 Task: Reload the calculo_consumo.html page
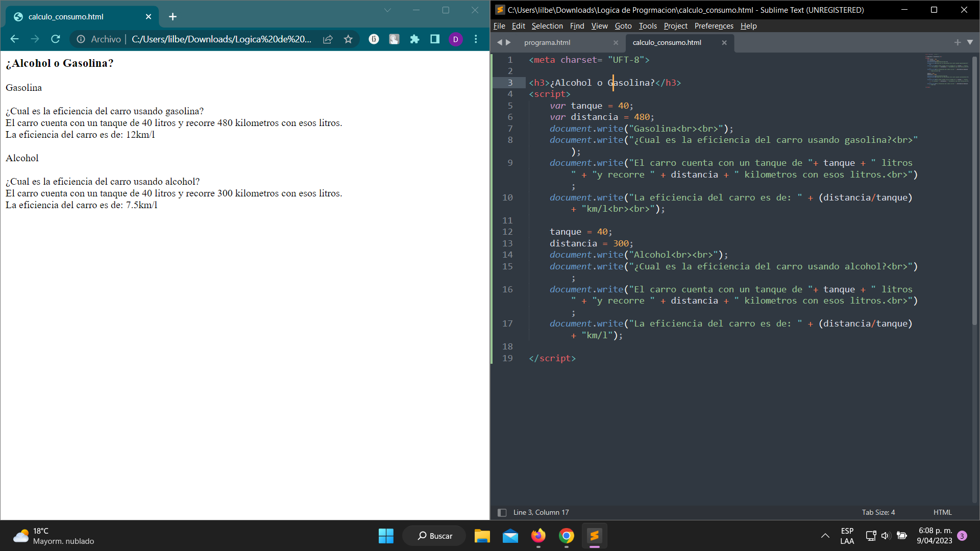56,39
